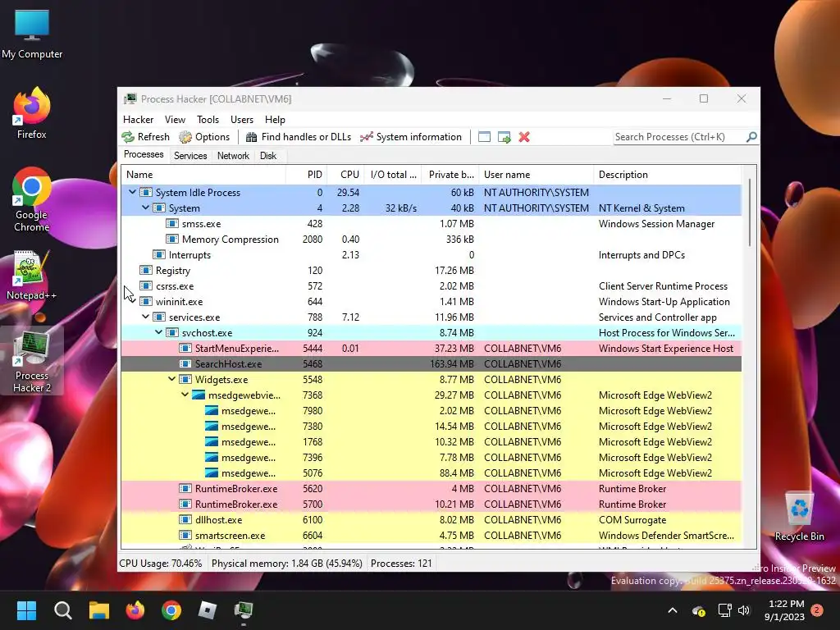
Task: Open the My Computer desktop icon
Action: coord(32,34)
